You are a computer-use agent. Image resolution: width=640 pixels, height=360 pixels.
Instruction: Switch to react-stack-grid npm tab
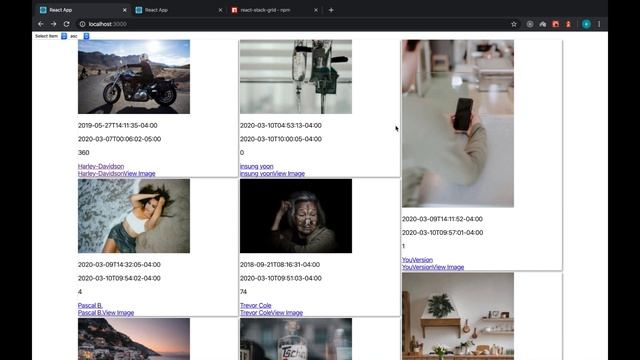click(x=274, y=10)
